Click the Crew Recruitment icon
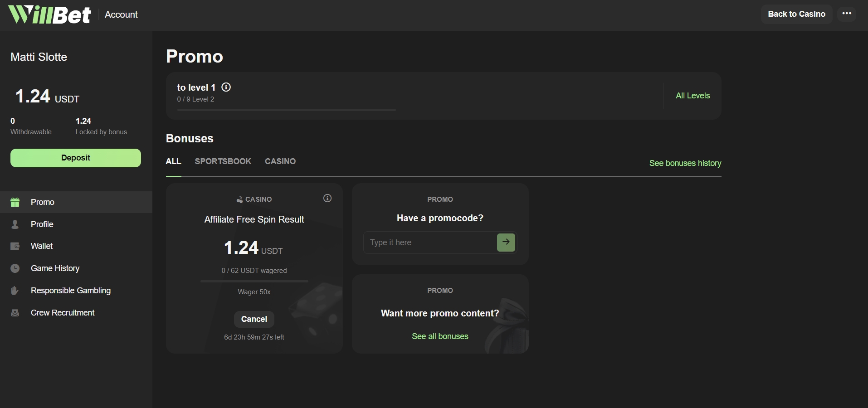 (x=15, y=313)
